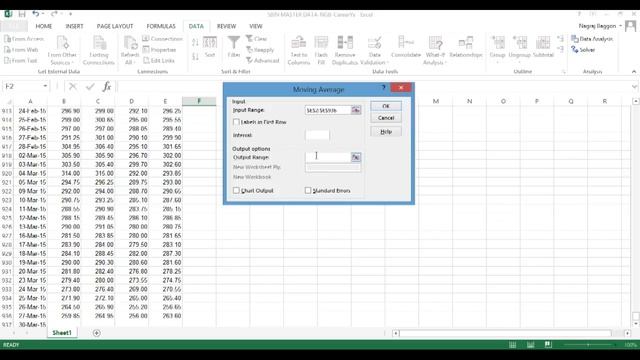The image size is (640, 360).
Task: Open the INSERT tab
Action: 74,26
